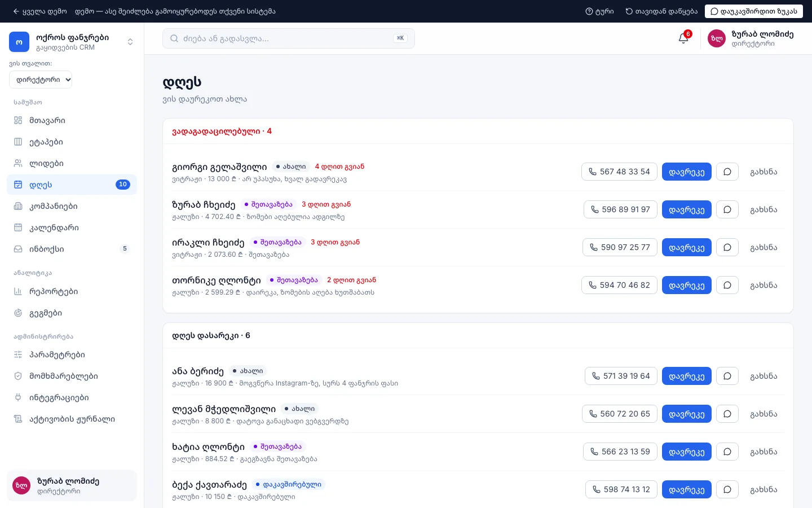The width and height of the screenshot is (812, 508).
Task: Open the ზურაბ ლომიძე profile card in sidebar
Action: [x=72, y=485]
